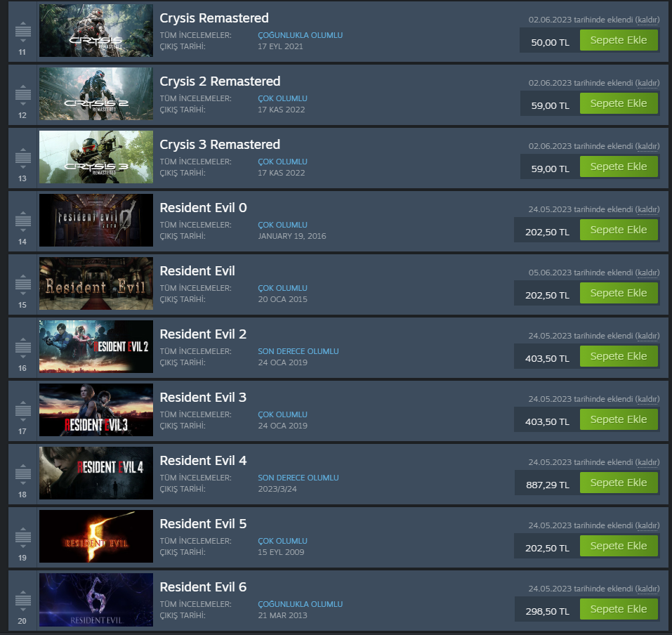The width and height of the screenshot is (672, 635).
Task: Grab the reorder handle for item 14
Action: [22, 221]
